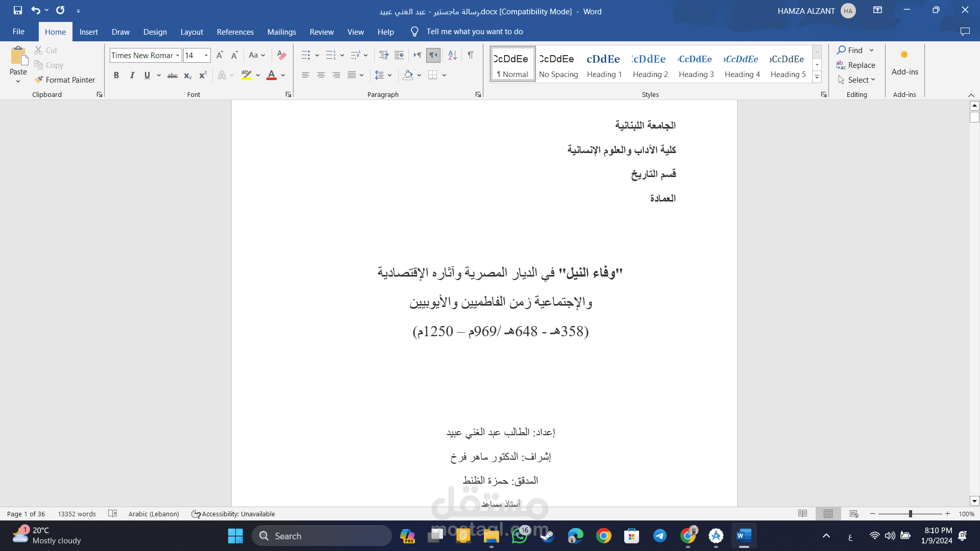
Task: Open the Spelling and proofing status icon
Action: click(113, 514)
